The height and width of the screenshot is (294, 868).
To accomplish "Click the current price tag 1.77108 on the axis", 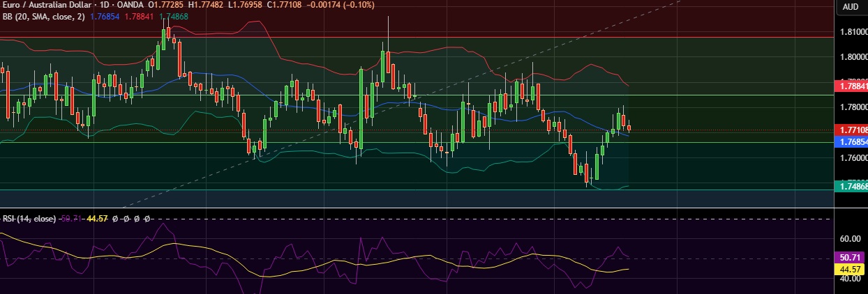I will 850,130.
